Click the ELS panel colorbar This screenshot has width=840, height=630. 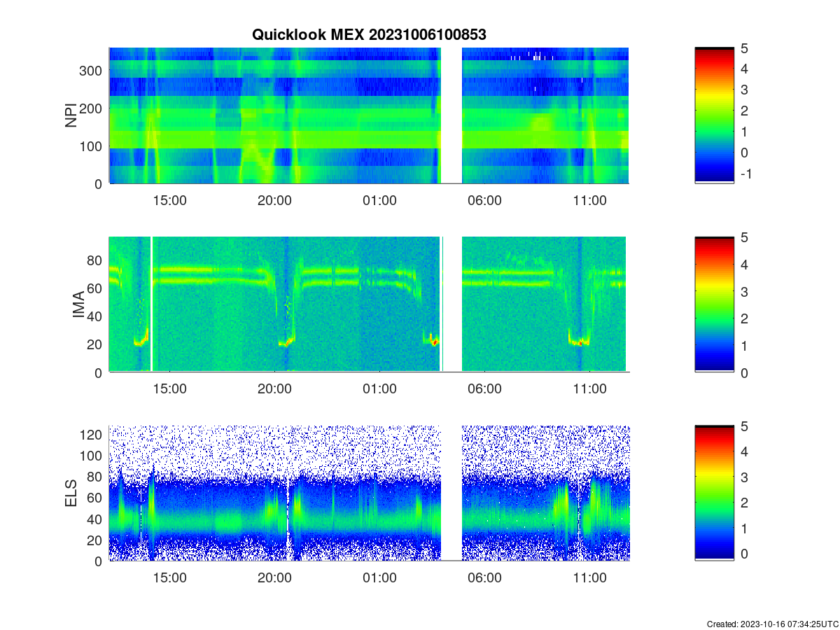pos(714,493)
